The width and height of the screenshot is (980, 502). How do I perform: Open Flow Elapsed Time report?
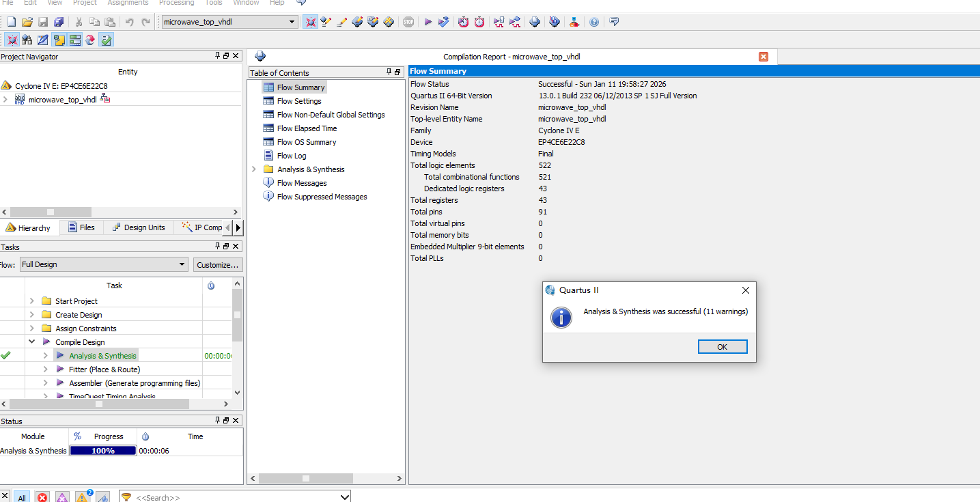pyautogui.click(x=307, y=128)
